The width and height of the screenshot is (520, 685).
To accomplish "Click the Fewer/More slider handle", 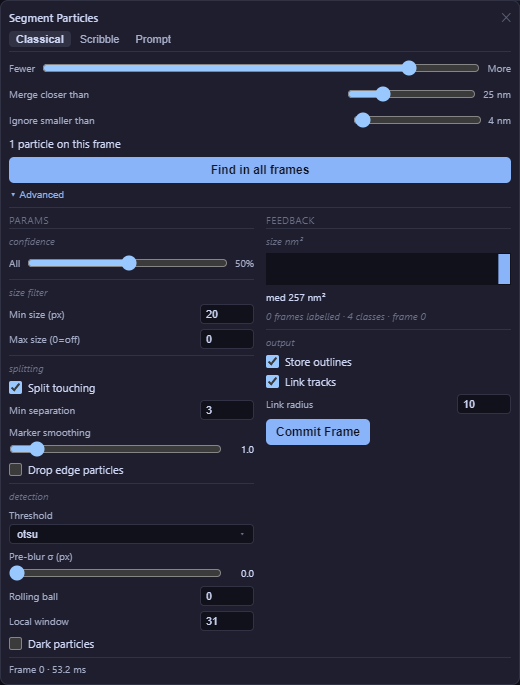I will pos(409,68).
